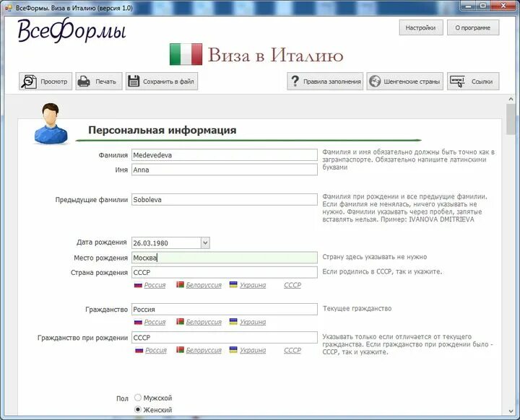
Task: Click the printer icon
Action: pyautogui.click(x=84, y=82)
